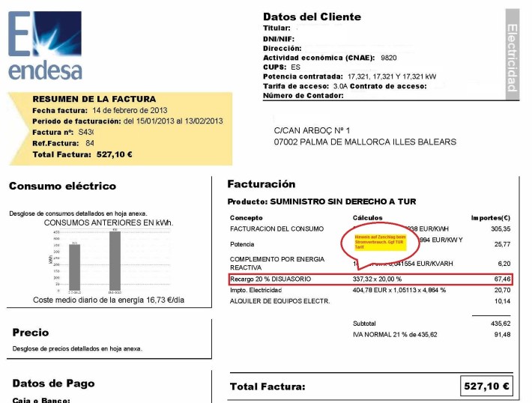Click the 'Total Factura:' label at bottom
Screen dimensions: 532x403
267,387
